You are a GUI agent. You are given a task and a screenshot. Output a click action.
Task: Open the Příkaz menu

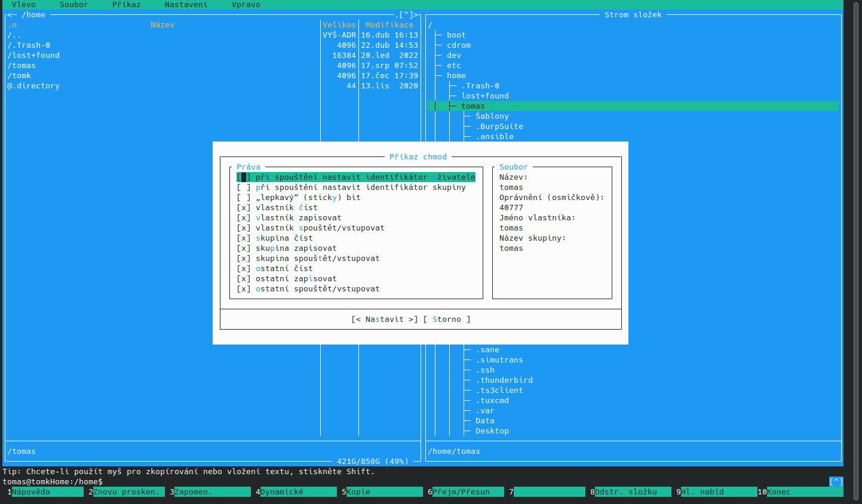pyautogui.click(x=127, y=5)
